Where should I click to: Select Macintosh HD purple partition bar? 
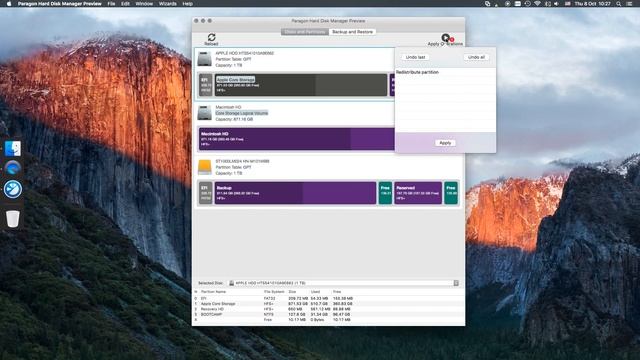(297, 139)
